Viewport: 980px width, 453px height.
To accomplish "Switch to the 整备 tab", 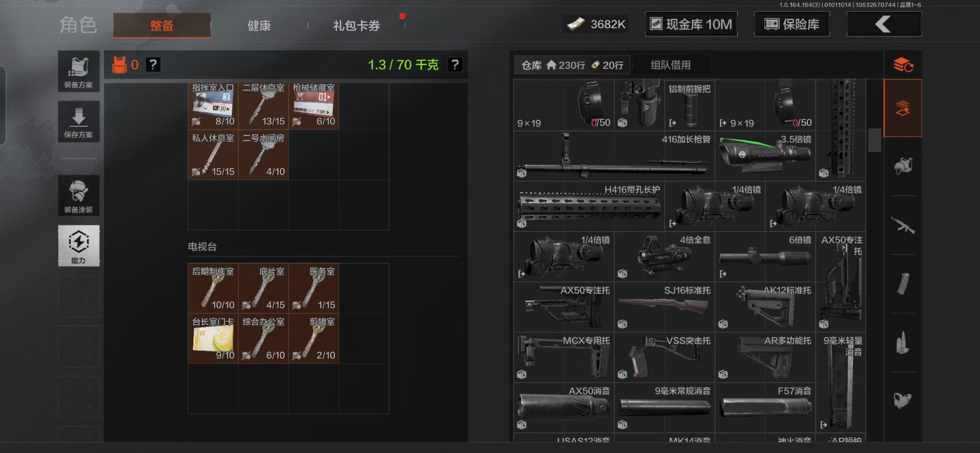I will pyautogui.click(x=162, y=26).
